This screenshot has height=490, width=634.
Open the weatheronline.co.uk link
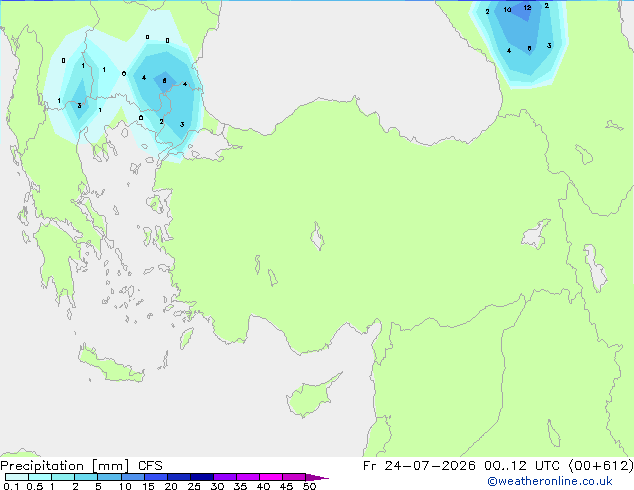(x=550, y=481)
